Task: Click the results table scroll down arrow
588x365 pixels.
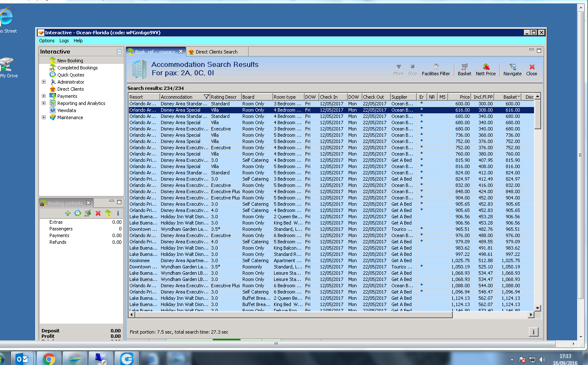Action: coord(538,308)
